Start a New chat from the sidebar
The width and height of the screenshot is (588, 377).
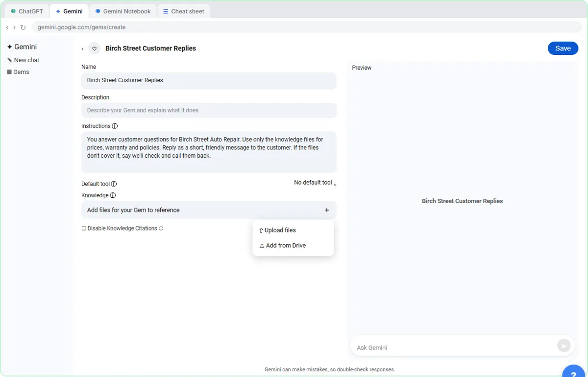pyautogui.click(x=23, y=60)
